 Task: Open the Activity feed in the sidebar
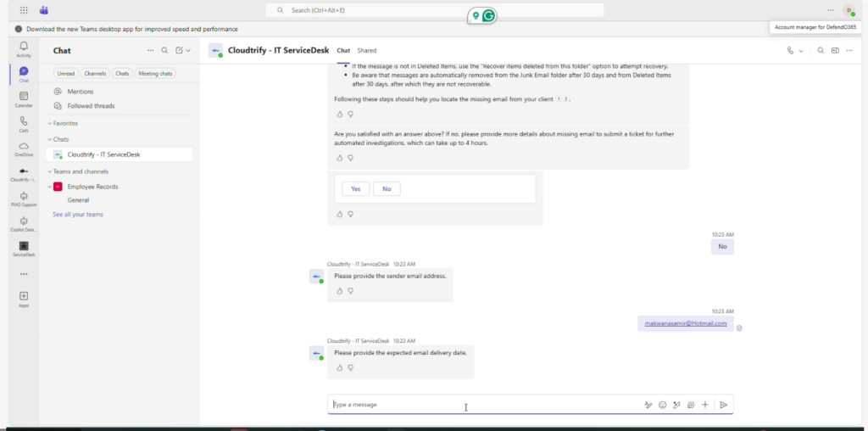(x=24, y=48)
